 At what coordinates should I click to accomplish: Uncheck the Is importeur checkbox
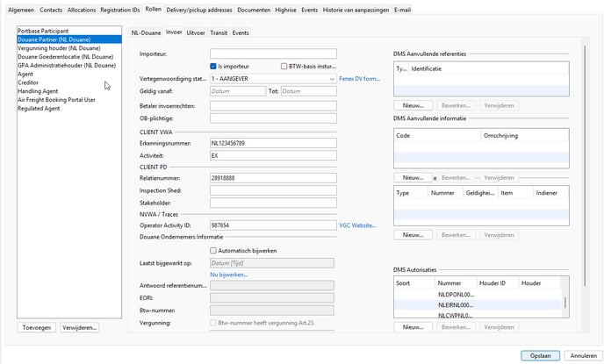[x=213, y=66]
